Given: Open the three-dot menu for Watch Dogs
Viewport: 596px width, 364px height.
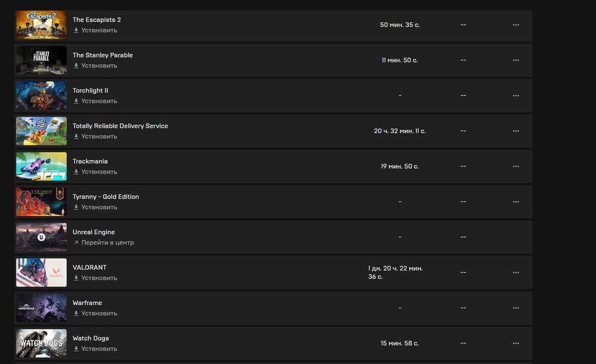Looking at the screenshot, I should [x=516, y=343].
